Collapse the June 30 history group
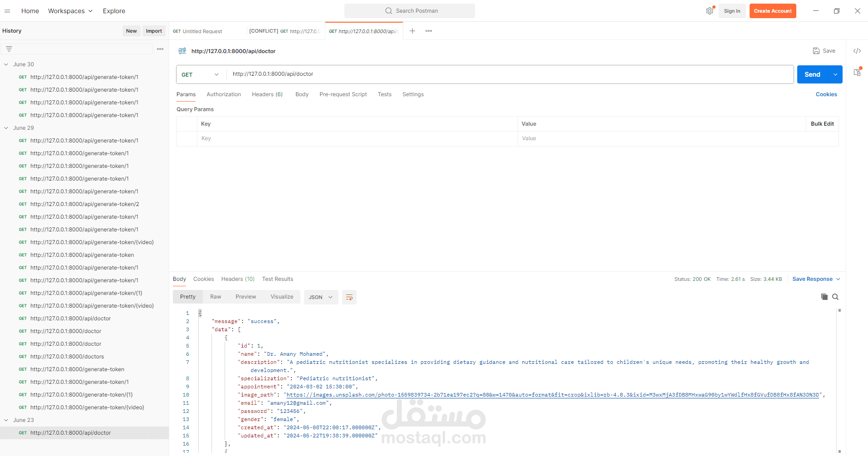The image size is (868, 456). pos(6,64)
